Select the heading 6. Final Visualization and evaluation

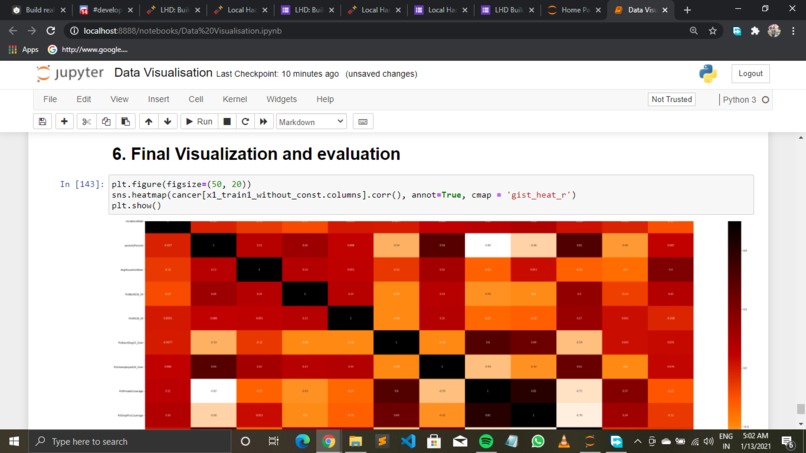(x=256, y=154)
